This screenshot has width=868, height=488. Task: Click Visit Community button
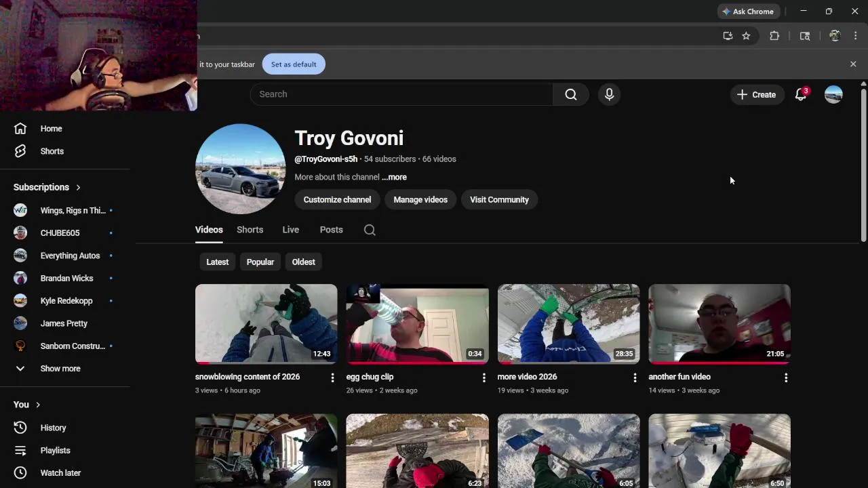click(499, 199)
